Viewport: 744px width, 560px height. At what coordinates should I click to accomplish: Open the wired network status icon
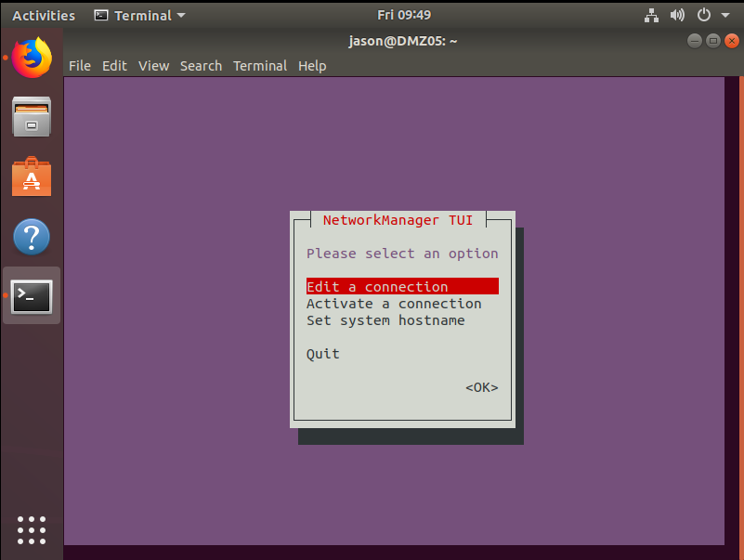click(x=651, y=15)
